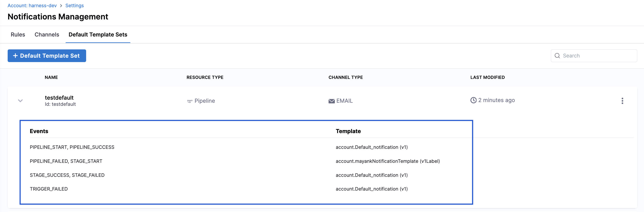The height and width of the screenshot is (212, 644).
Task: Click the PIPELINE_START, PIPELINE_SUCCESS events row
Action: [x=72, y=147]
